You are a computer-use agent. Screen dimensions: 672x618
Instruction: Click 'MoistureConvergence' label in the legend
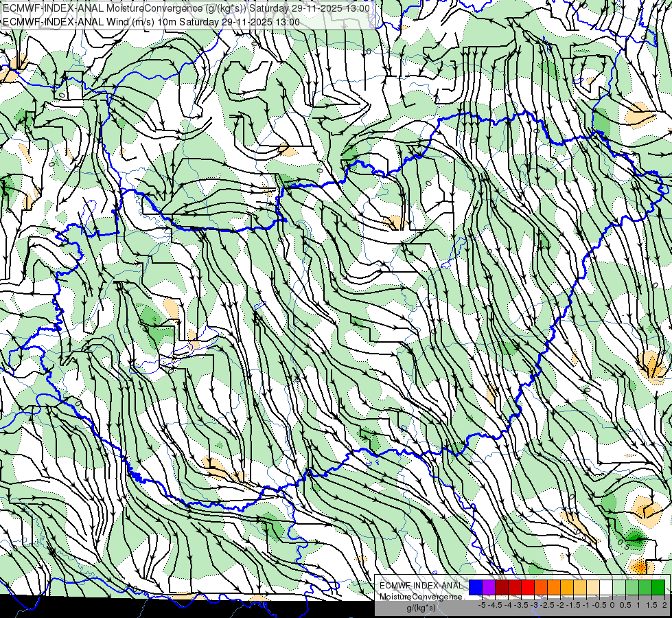point(421,597)
